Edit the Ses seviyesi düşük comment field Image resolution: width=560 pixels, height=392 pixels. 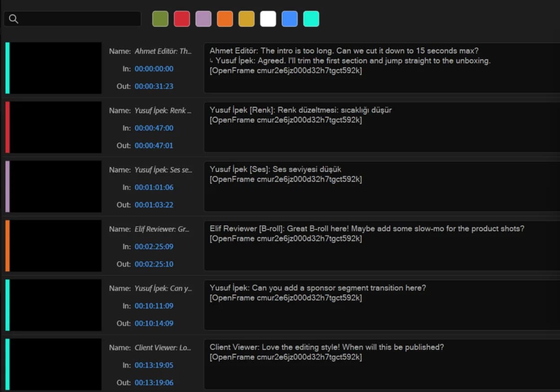[x=382, y=186]
